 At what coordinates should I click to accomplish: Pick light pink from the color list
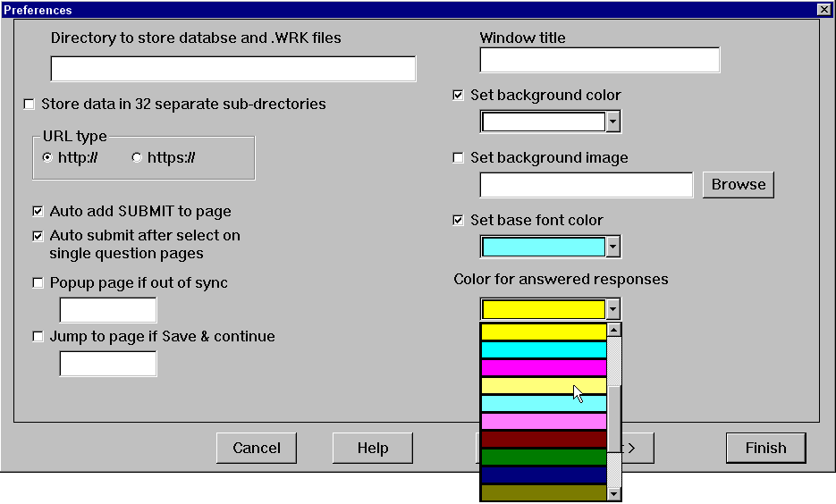(x=544, y=422)
